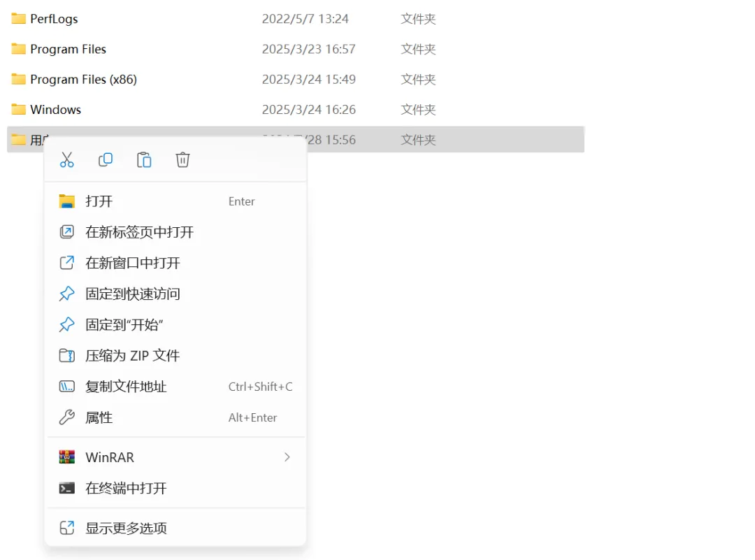Expand the WinRAR submenu chevron
The width and height of the screenshot is (755, 560).
tap(287, 457)
